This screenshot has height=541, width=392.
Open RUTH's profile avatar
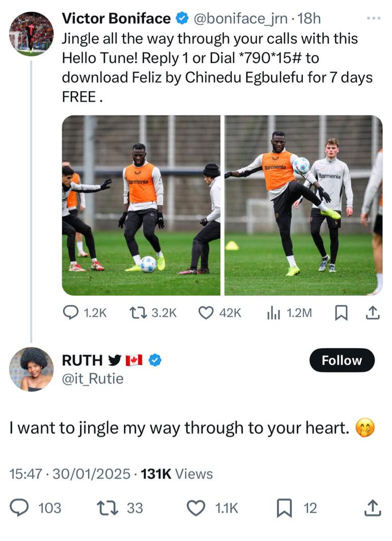(x=31, y=369)
